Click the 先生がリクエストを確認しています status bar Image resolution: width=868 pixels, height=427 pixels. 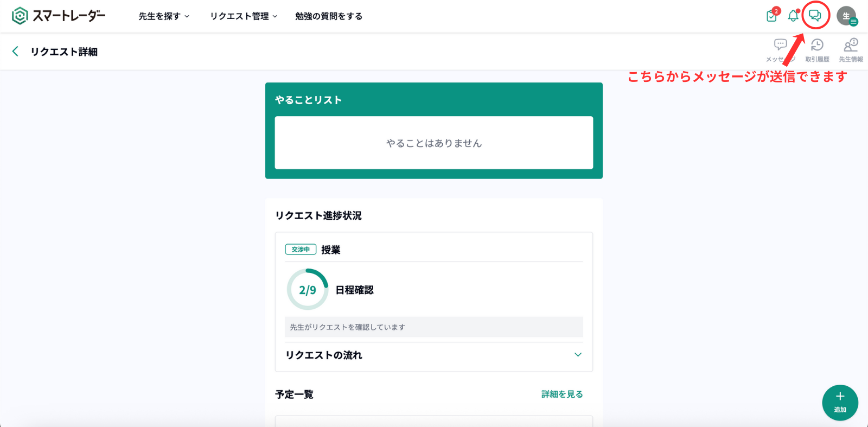[x=434, y=327]
